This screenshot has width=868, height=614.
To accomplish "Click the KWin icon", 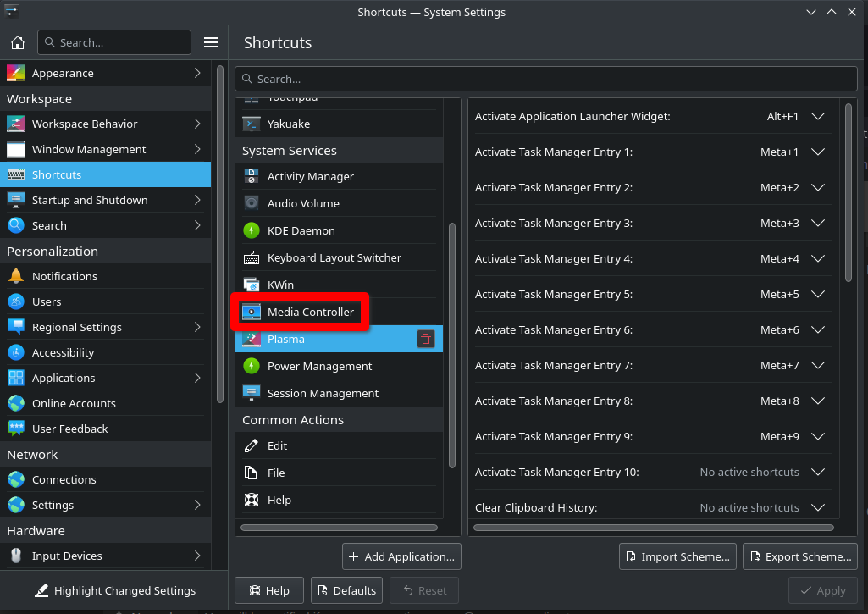I will coord(252,285).
